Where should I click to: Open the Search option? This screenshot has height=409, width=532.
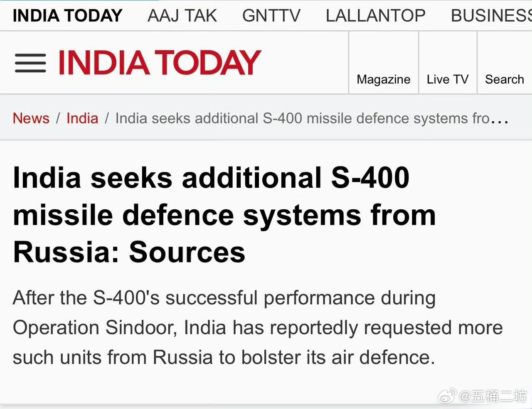click(x=505, y=79)
